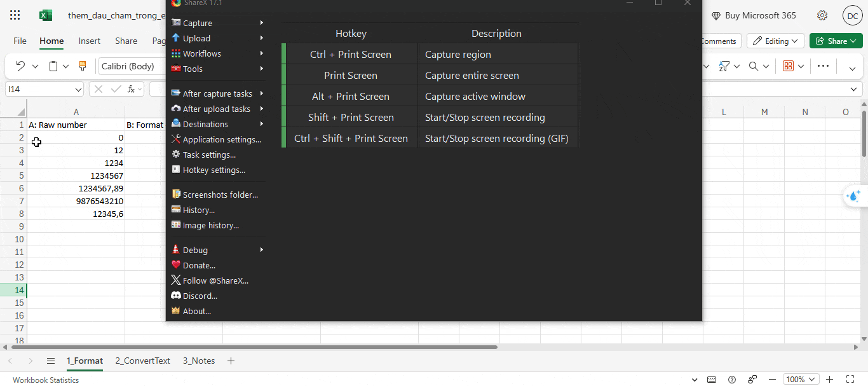Expand ShareX Debug submenu
Image resolution: width=868 pixels, height=386 pixels.
[217, 250]
